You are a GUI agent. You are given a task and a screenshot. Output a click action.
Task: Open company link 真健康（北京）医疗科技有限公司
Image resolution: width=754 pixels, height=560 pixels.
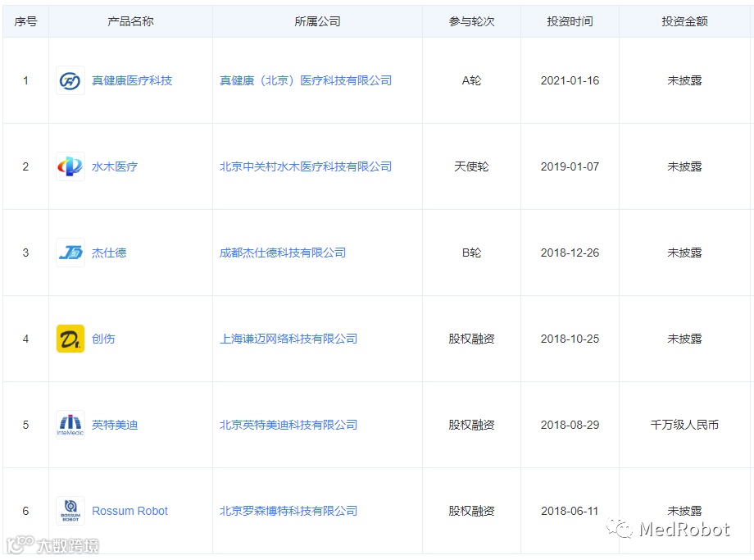pos(306,80)
